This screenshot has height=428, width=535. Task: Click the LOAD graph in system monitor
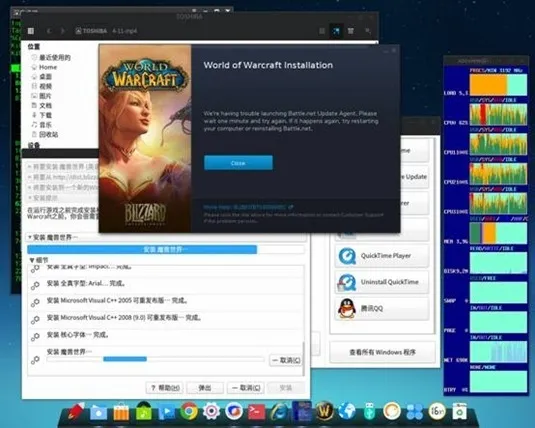point(498,84)
